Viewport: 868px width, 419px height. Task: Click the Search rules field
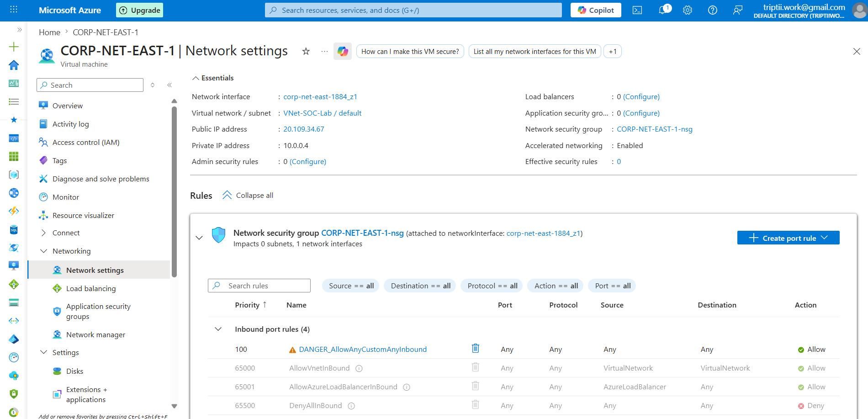(x=259, y=286)
